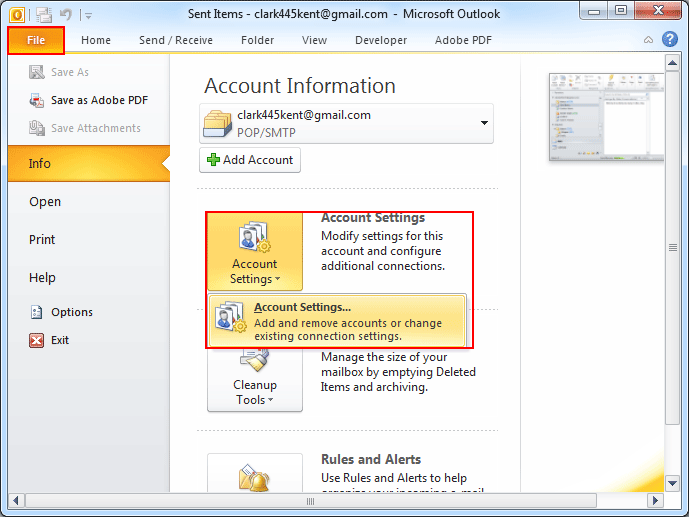Select the Info section

coord(89,163)
